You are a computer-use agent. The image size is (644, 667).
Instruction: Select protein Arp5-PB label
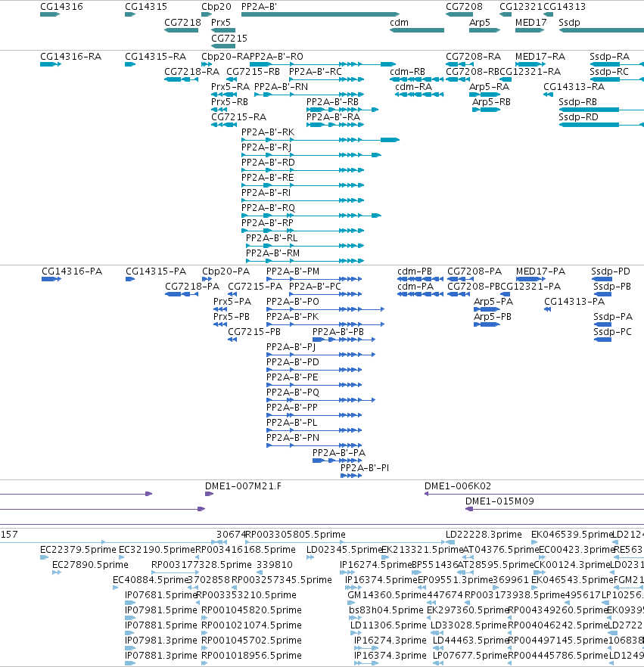tap(493, 317)
